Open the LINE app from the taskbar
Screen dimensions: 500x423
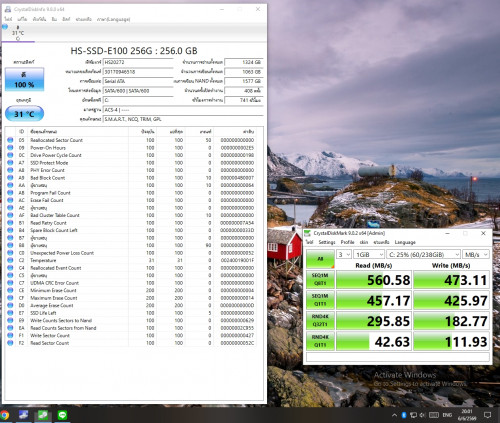[62, 415]
